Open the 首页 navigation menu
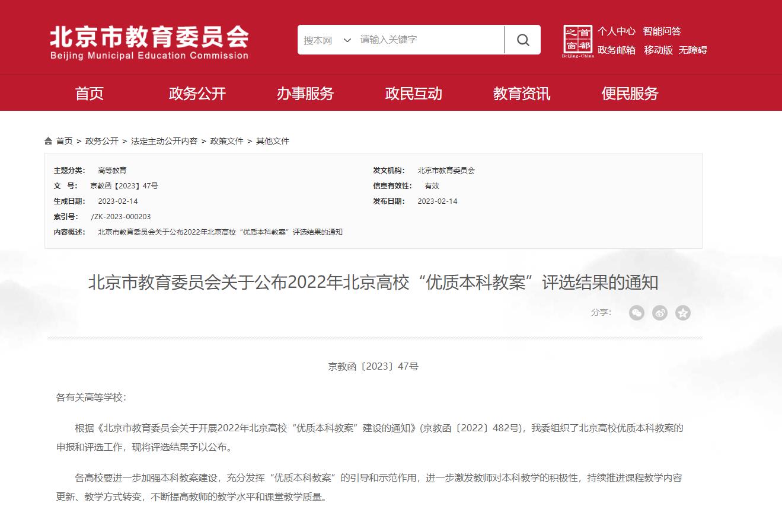 pos(90,94)
